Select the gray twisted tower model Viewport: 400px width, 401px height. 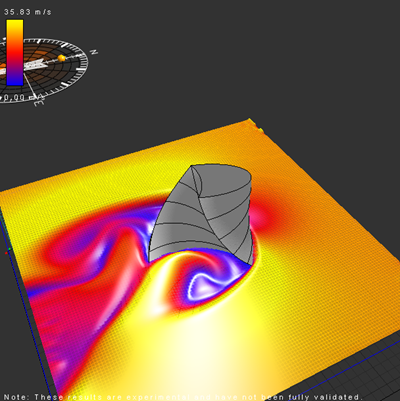click(x=201, y=215)
